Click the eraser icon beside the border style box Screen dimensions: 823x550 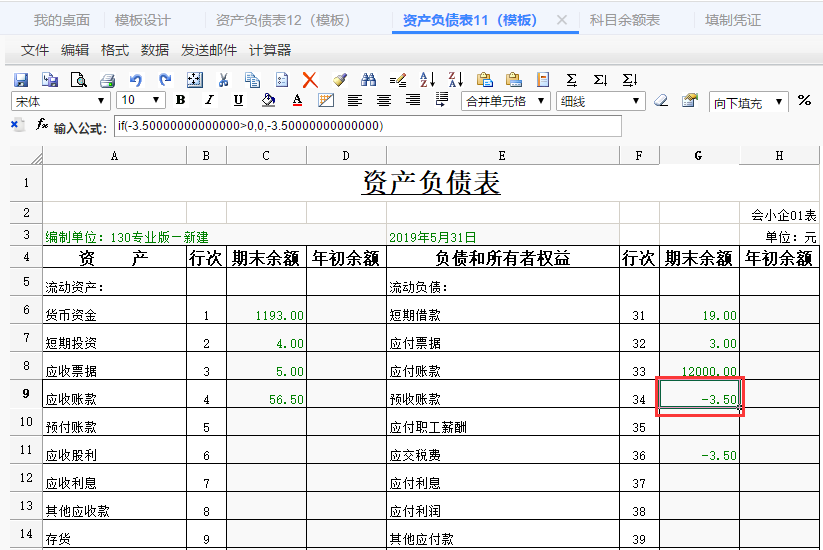pos(660,101)
